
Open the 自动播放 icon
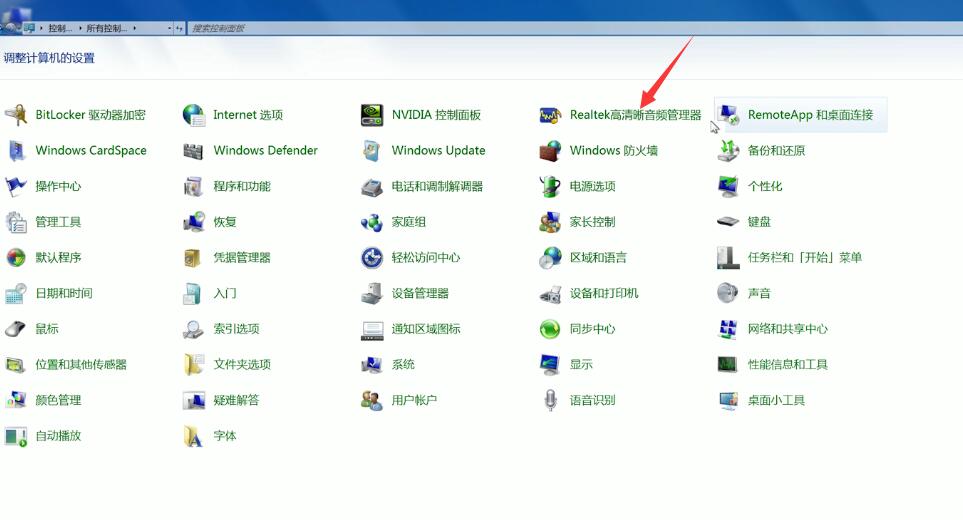point(16,435)
